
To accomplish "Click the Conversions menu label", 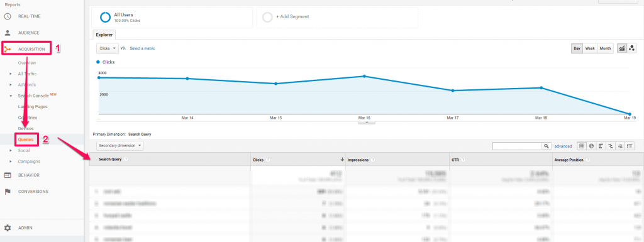I will pos(33,192).
